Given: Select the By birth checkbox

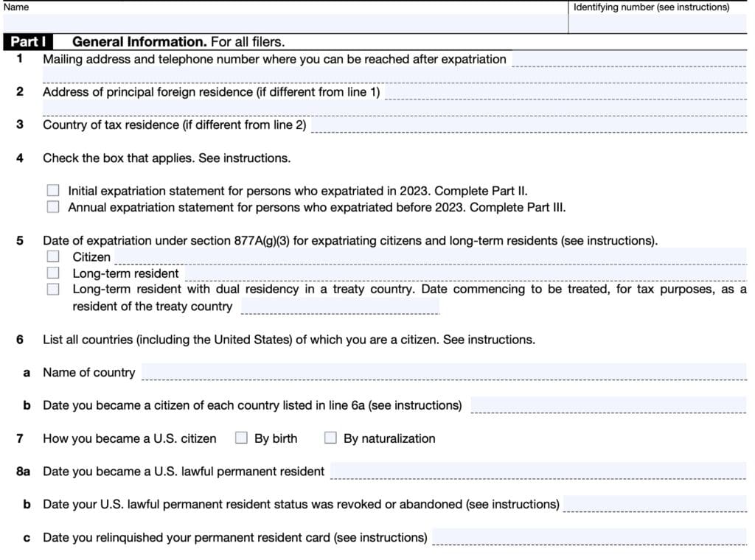Looking at the screenshot, I should [241, 437].
